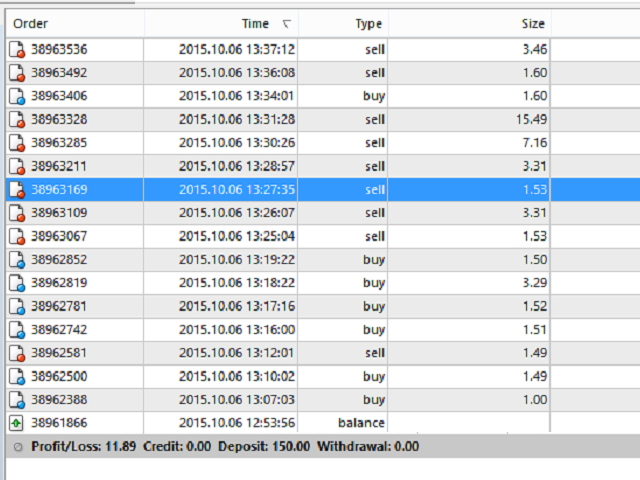The width and height of the screenshot is (640, 480).
Task: Click icon of highlighted order 38963169
Action: click(17, 190)
